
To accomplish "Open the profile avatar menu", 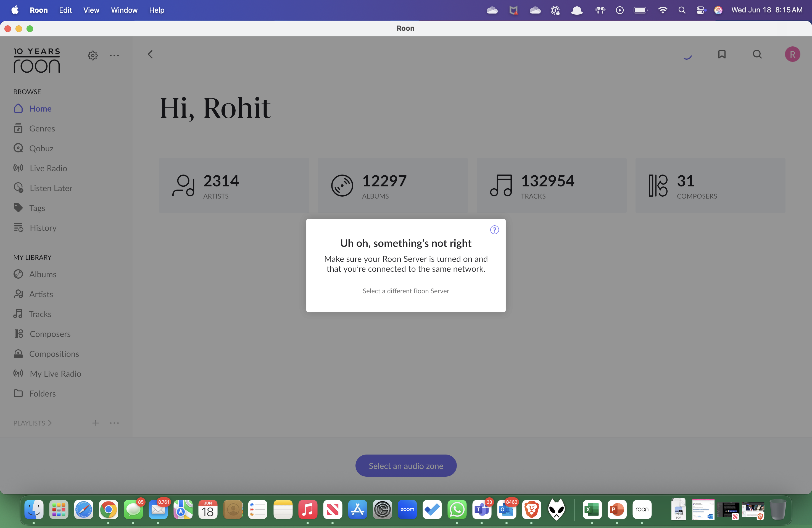I will pyautogui.click(x=793, y=54).
